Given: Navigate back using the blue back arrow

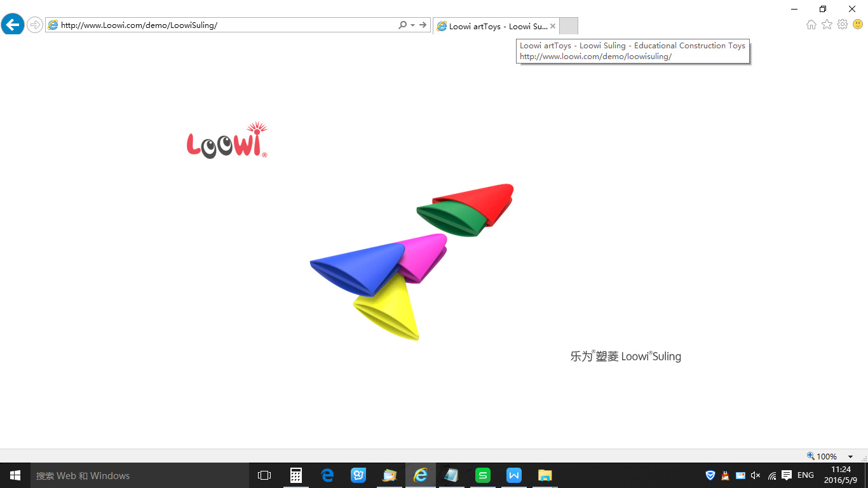Looking at the screenshot, I should (13, 24).
